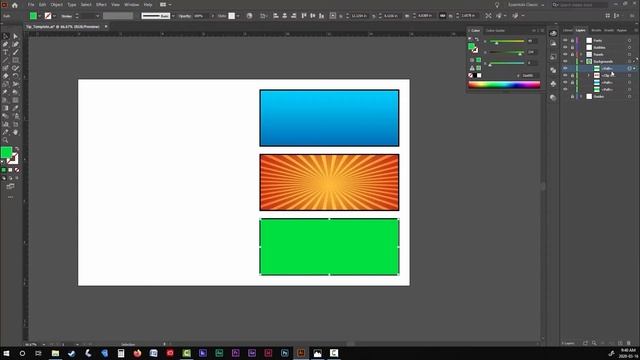Open the stroke weight dropdown arrow

97,16
